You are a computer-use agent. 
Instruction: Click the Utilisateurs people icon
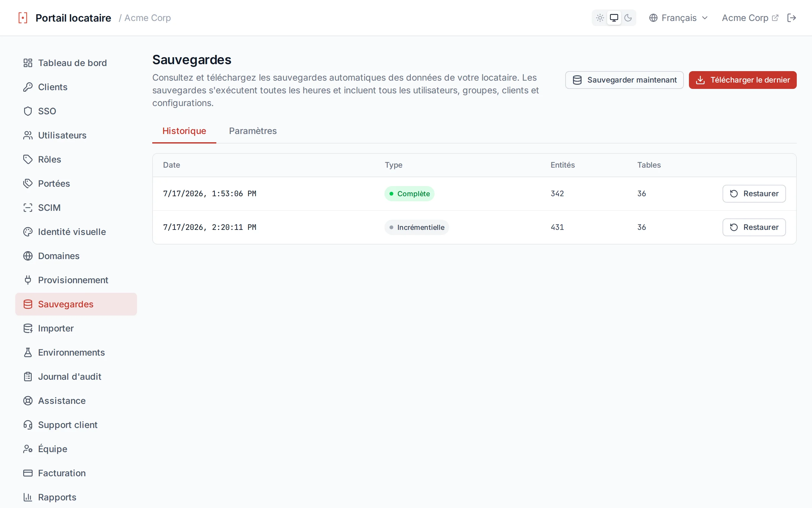28,135
